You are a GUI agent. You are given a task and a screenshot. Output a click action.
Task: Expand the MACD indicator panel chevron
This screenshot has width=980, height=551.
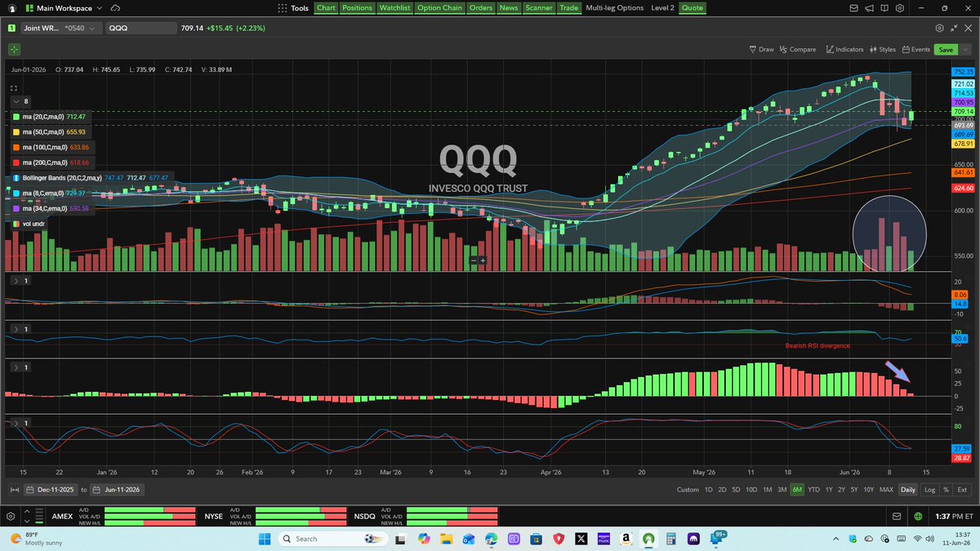click(x=16, y=281)
